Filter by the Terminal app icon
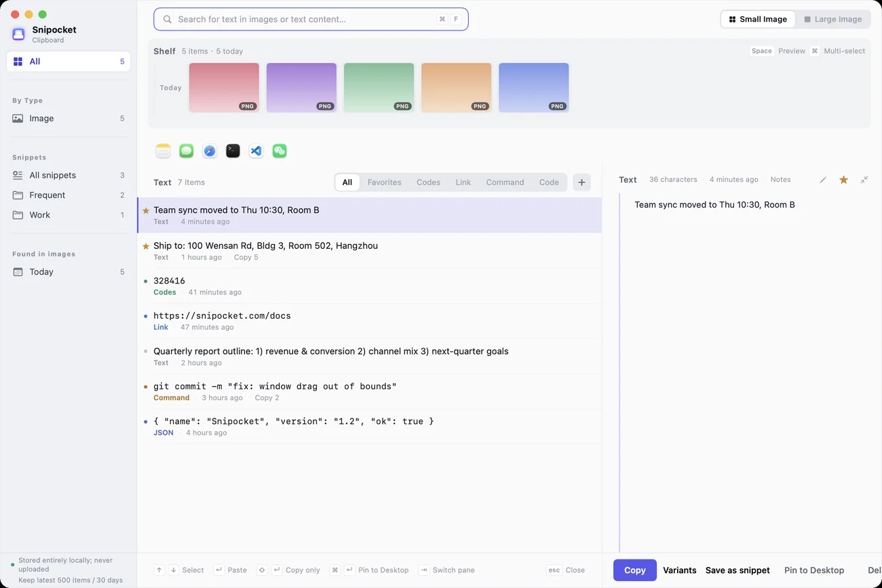 pyautogui.click(x=233, y=151)
